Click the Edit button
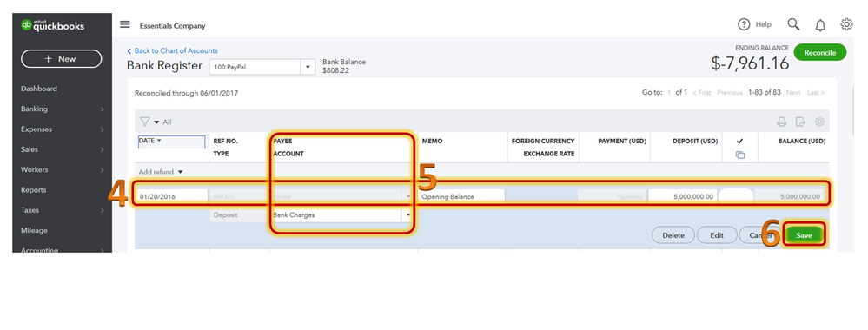 (x=717, y=235)
